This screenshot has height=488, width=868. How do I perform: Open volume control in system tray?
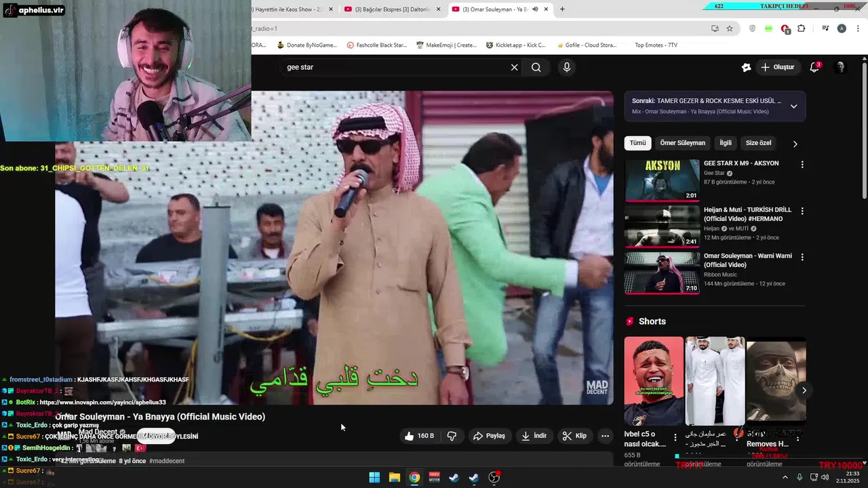point(825,477)
